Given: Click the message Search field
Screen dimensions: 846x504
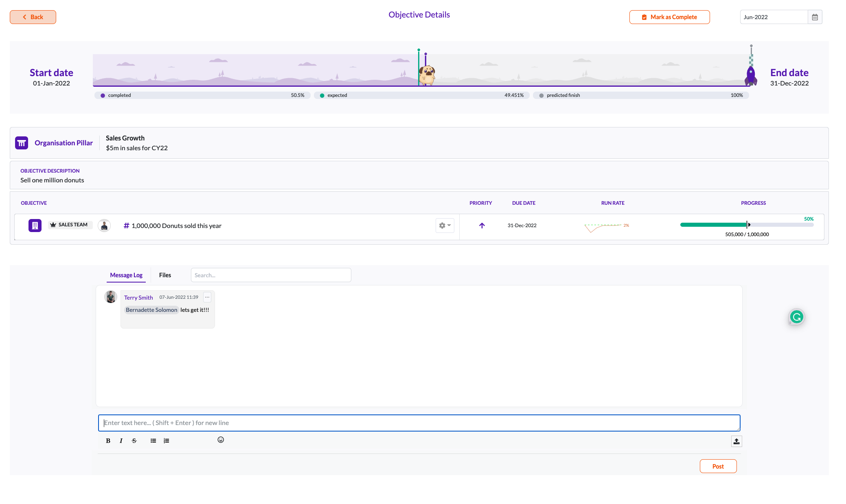Looking at the screenshot, I should pos(271,275).
